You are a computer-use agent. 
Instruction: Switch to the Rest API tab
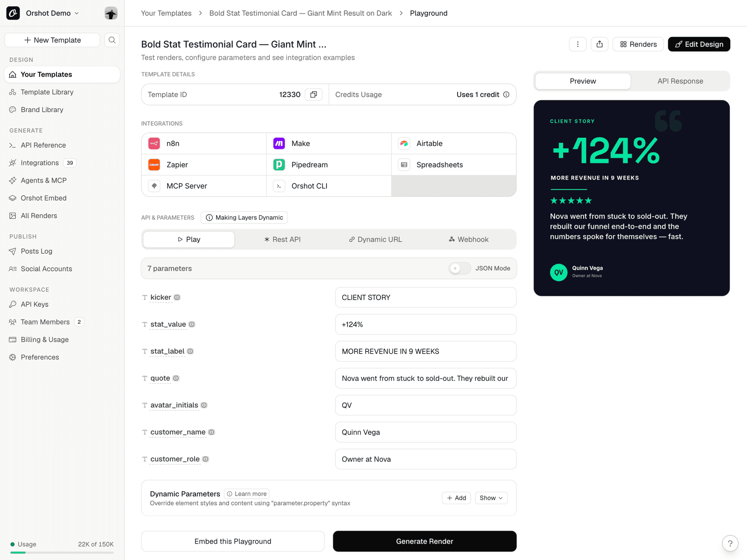pyautogui.click(x=282, y=239)
